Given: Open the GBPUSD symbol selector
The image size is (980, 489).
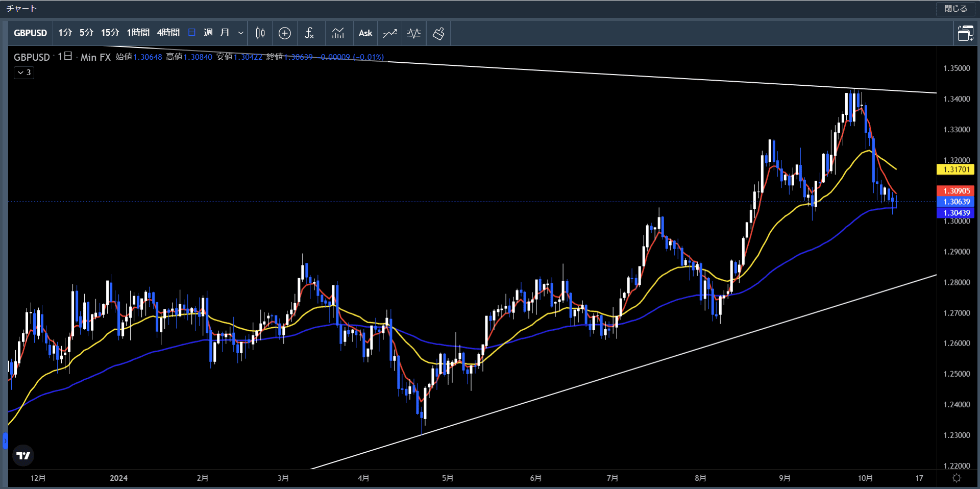Looking at the screenshot, I should point(30,33).
